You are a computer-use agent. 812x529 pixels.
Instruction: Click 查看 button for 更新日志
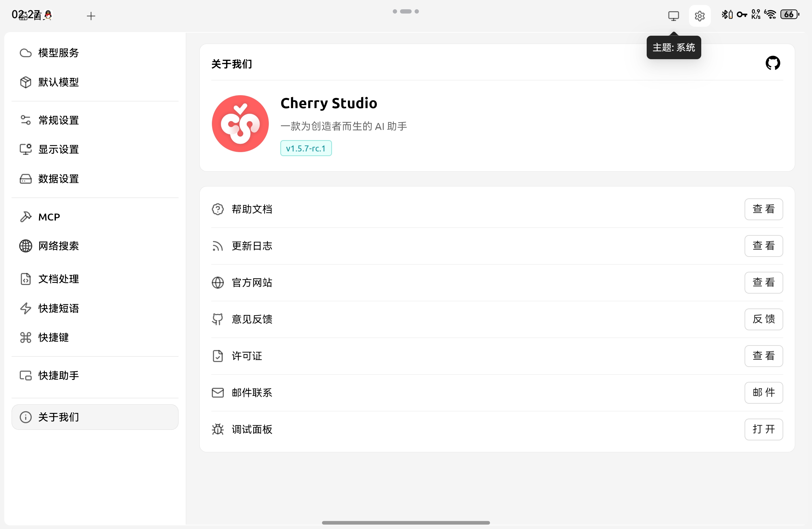pyautogui.click(x=763, y=246)
